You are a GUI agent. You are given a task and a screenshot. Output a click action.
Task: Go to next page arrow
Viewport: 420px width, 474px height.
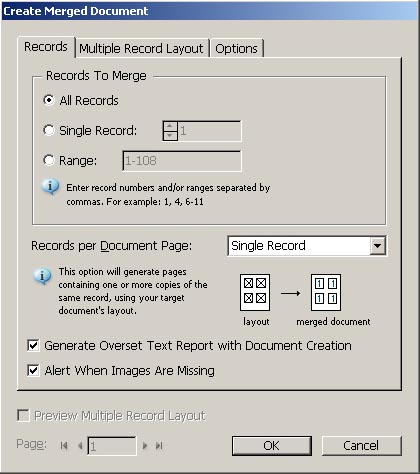145,446
